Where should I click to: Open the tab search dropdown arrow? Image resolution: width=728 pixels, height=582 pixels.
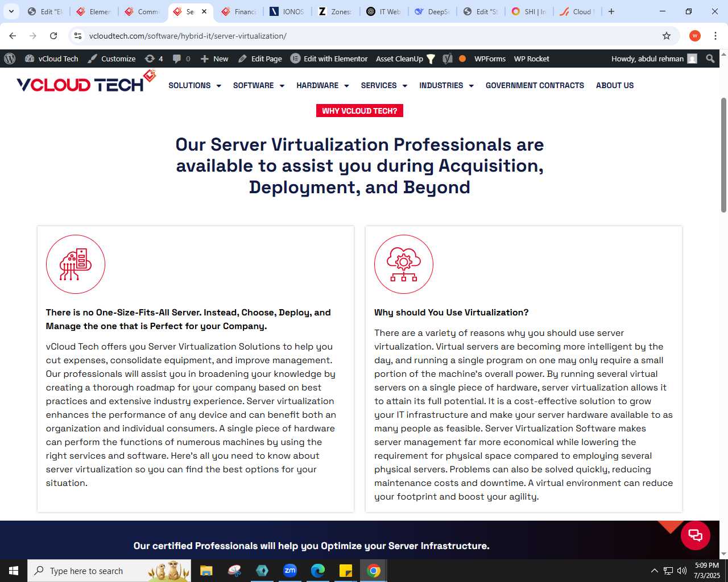coord(11,11)
